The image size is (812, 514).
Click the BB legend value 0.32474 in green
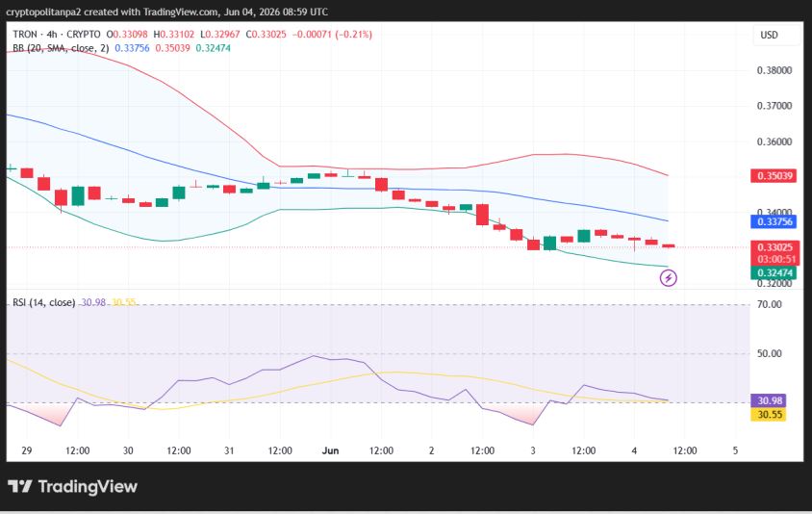(214, 48)
